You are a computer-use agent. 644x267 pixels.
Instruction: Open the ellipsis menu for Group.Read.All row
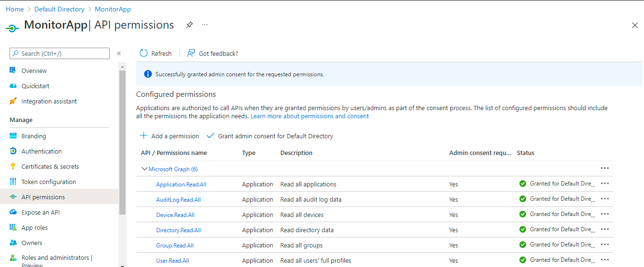coord(605,245)
